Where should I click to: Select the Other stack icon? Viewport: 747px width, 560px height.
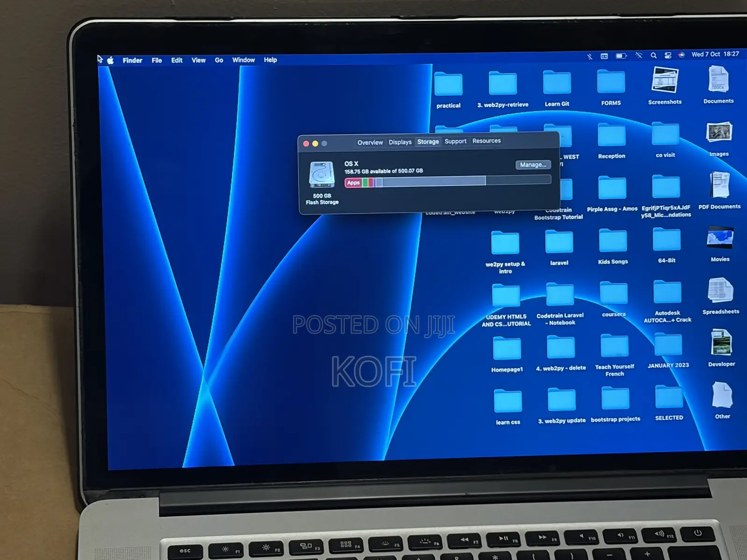click(722, 395)
